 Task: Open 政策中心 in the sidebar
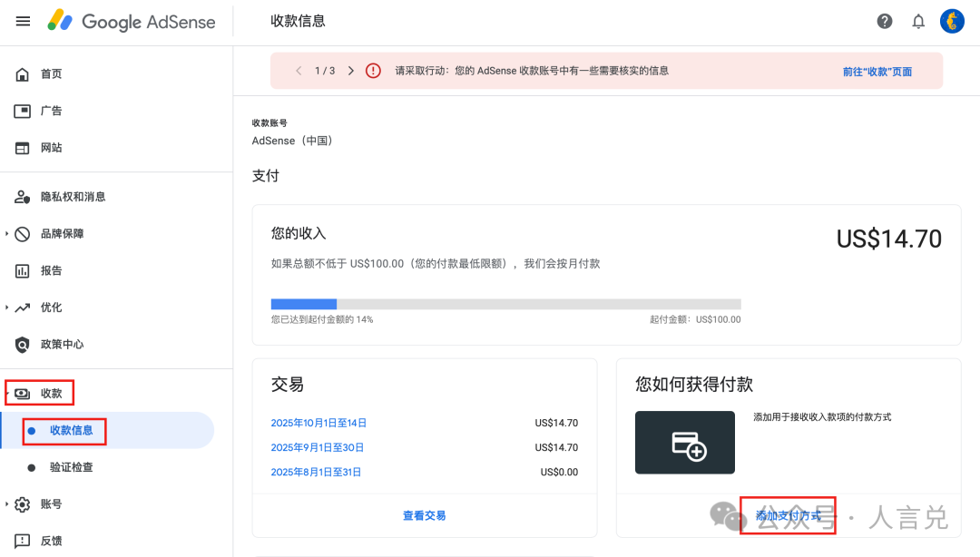tap(62, 345)
